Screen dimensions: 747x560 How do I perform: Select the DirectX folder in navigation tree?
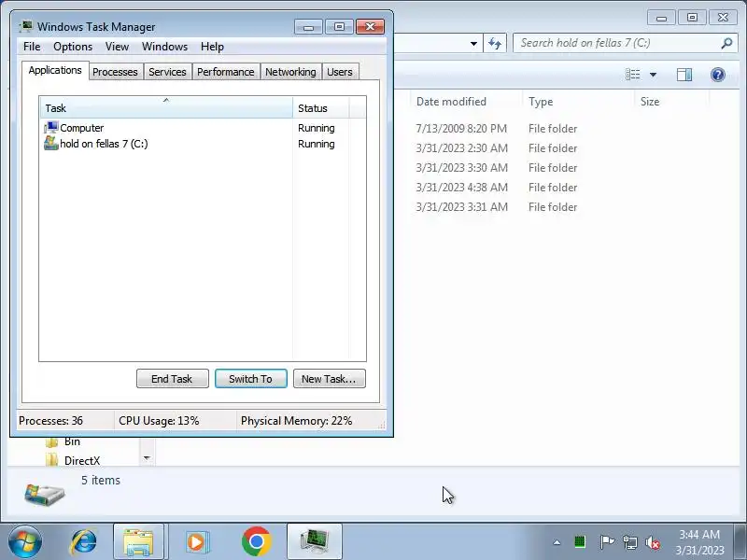click(74, 460)
